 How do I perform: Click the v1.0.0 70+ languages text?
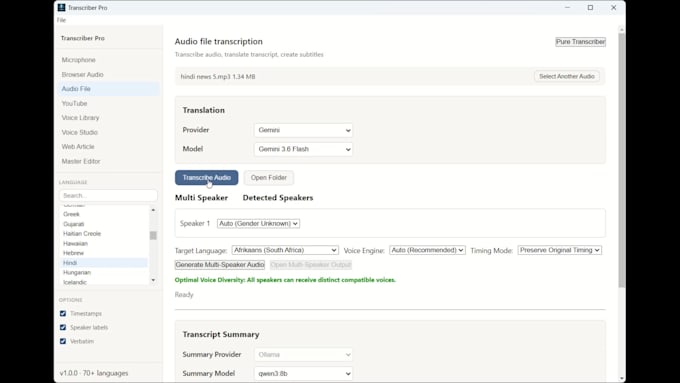click(x=94, y=373)
